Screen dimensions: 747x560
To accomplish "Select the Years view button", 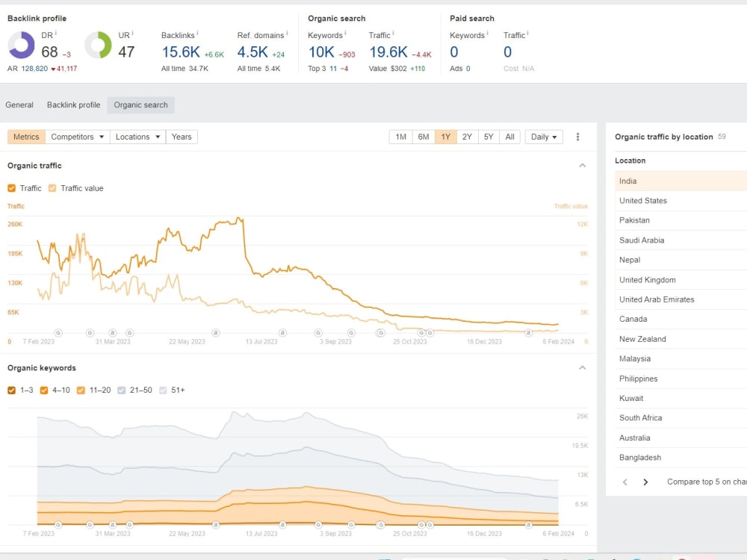I will pos(182,137).
